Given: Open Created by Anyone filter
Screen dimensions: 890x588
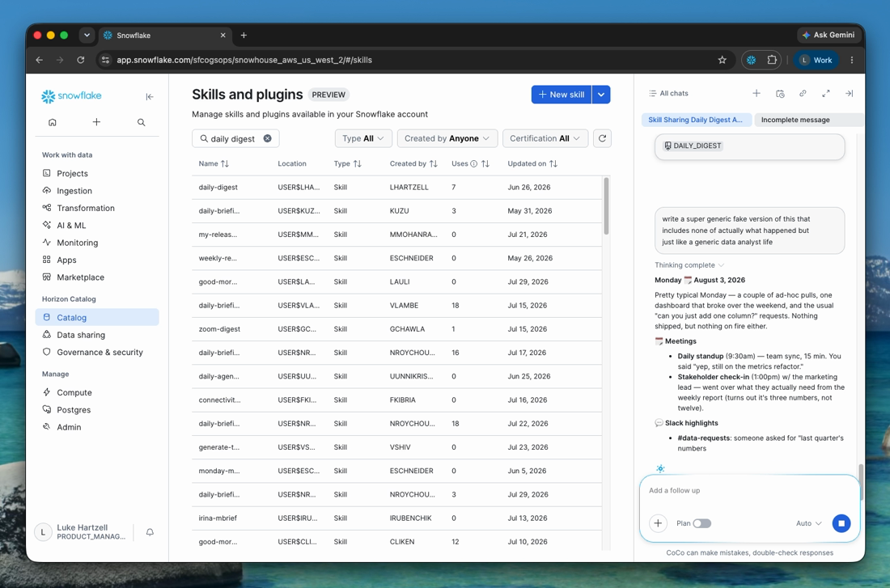Looking at the screenshot, I should (447, 138).
